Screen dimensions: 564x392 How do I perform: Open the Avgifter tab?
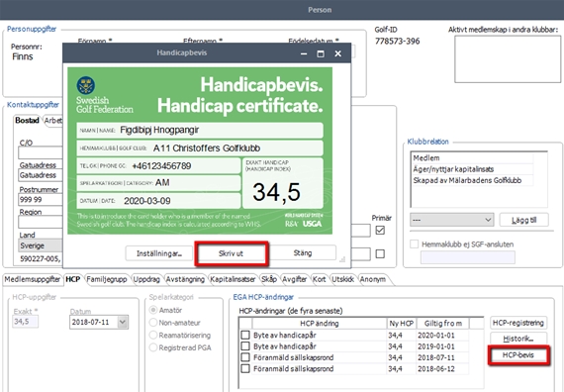295,279
